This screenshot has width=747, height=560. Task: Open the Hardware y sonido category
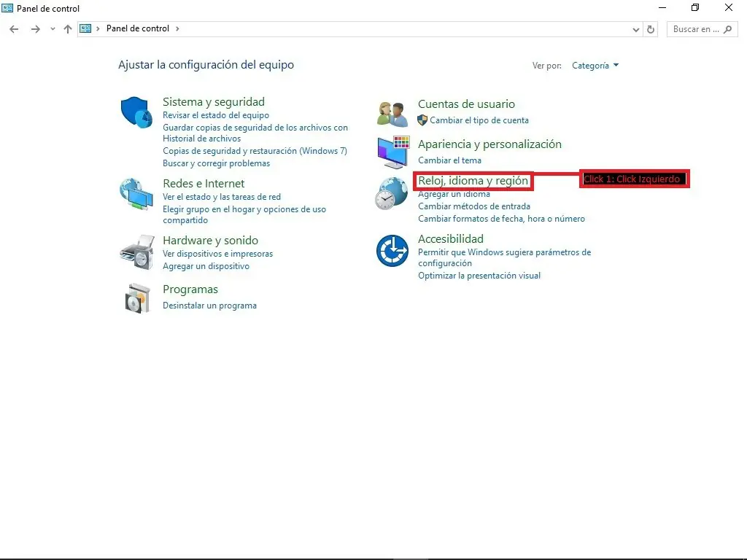pos(210,241)
